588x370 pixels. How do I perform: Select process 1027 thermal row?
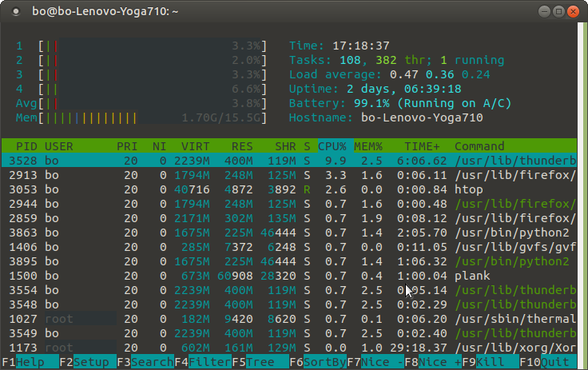(289, 319)
